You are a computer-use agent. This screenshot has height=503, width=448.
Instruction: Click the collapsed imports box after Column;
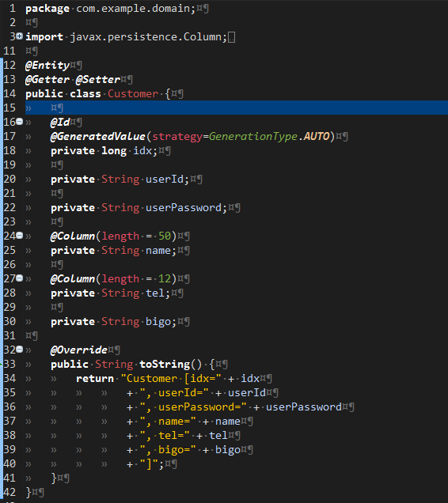pos(231,37)
